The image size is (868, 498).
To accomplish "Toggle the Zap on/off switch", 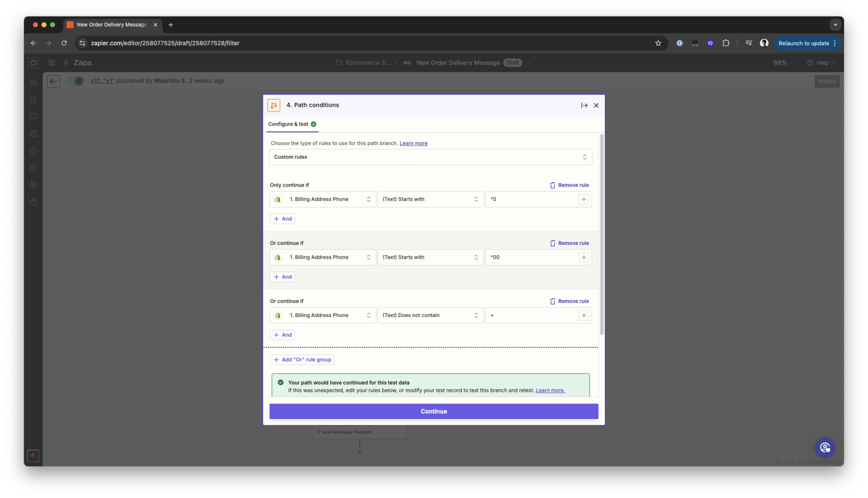I will point(76,81).
